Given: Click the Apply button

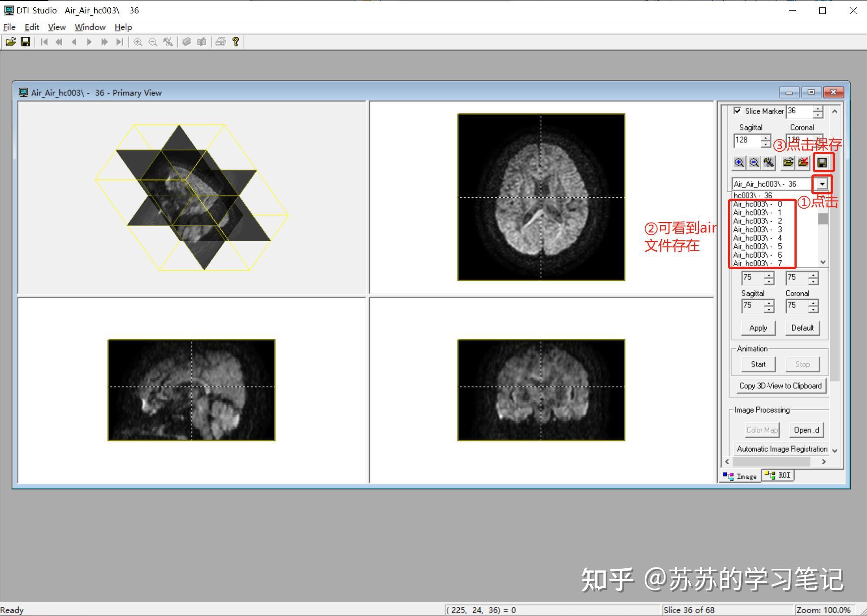Looking at the screenshot, I should tap(758, 328).
